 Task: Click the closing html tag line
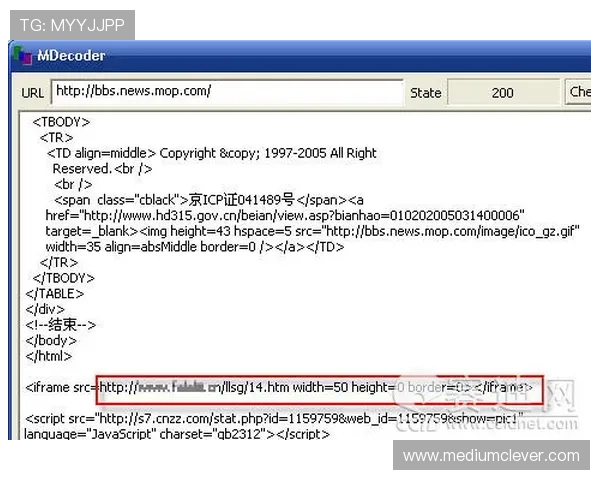point(49,355)
